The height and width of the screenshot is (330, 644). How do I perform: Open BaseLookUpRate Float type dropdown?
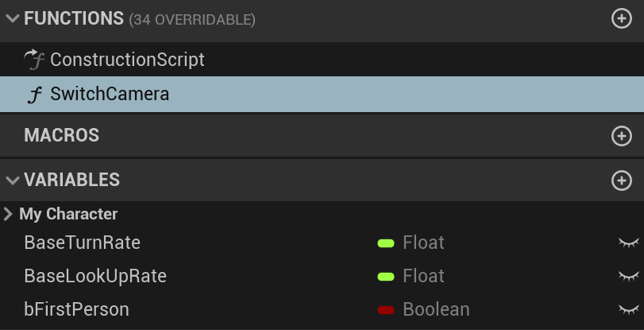tap(422, 276)
